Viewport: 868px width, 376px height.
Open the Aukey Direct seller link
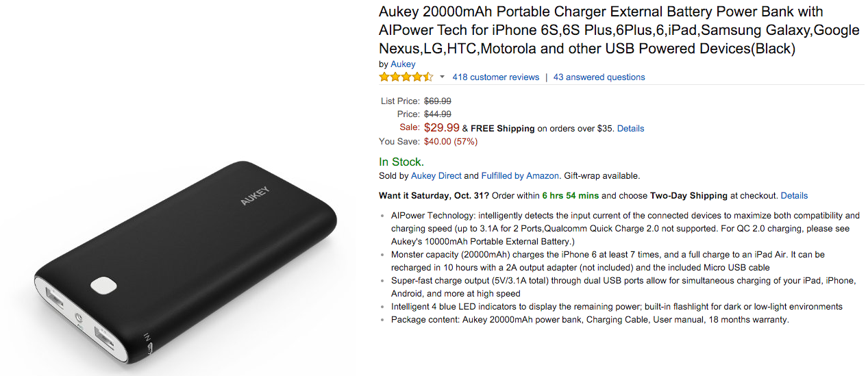coord(436,176)
